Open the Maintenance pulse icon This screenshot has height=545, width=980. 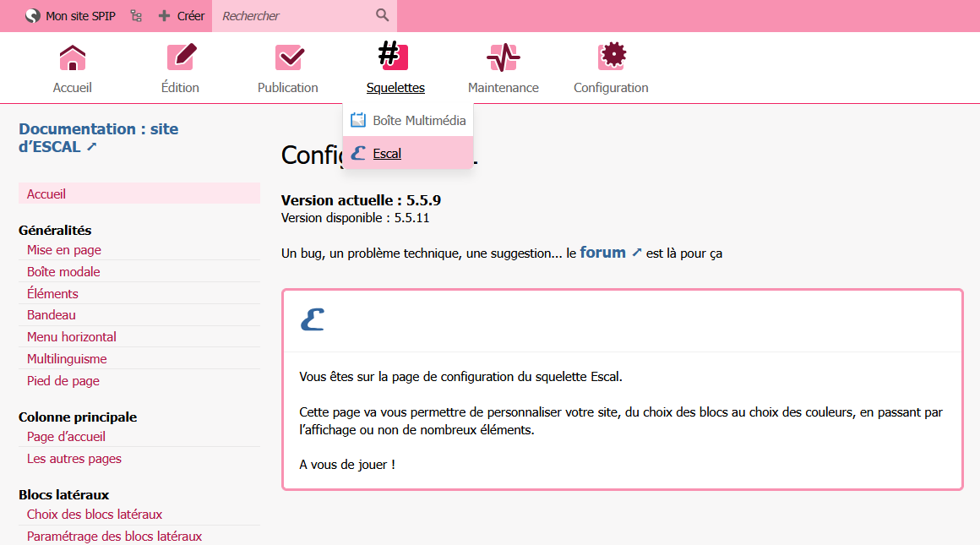[x=504, y=57]
